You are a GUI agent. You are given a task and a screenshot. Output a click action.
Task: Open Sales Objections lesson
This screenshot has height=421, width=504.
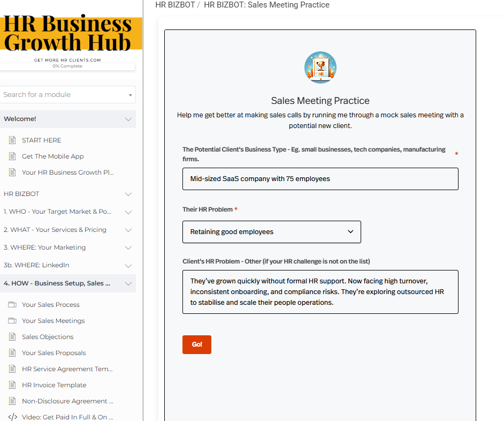[x=48, y=337]
